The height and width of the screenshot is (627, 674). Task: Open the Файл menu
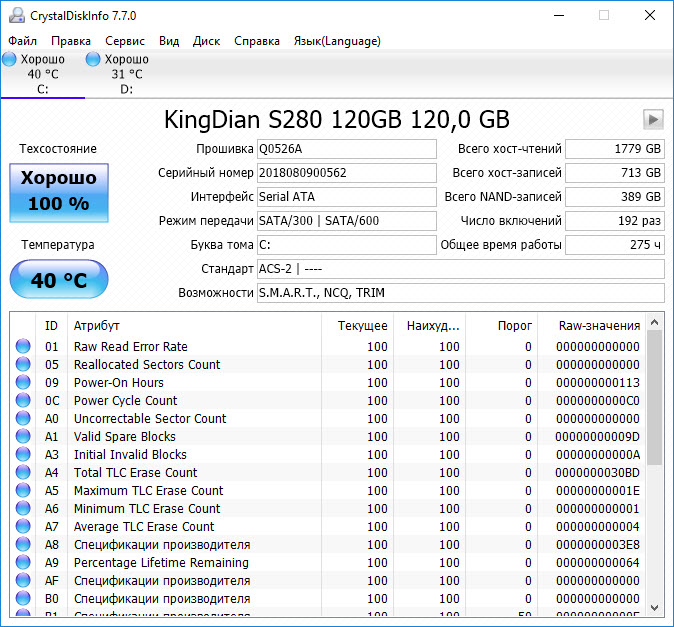coord(22,41)
